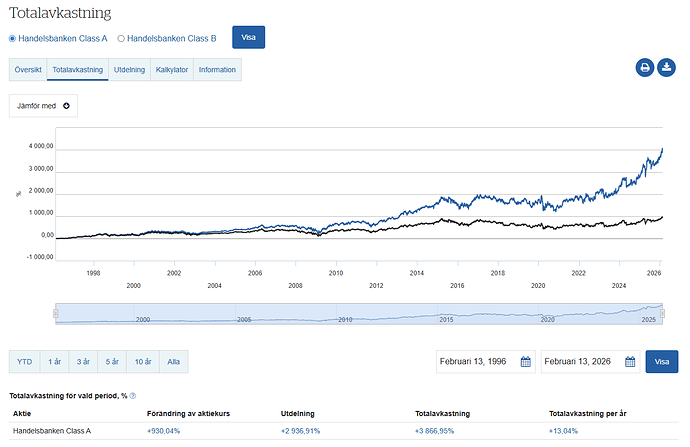This screenshot has width=690, height=447.
Task: Click the plus icon in Jämför med
Action: [x=66, y=106]
